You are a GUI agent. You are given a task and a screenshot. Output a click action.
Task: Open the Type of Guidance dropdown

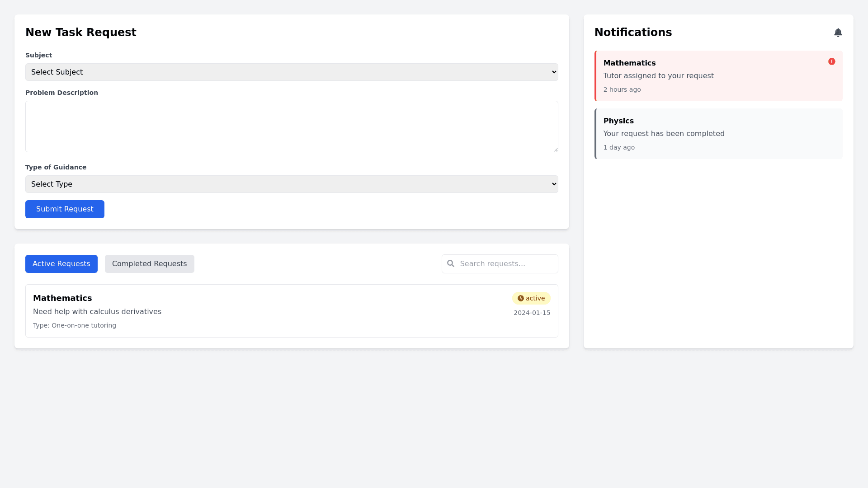point(291,184)
